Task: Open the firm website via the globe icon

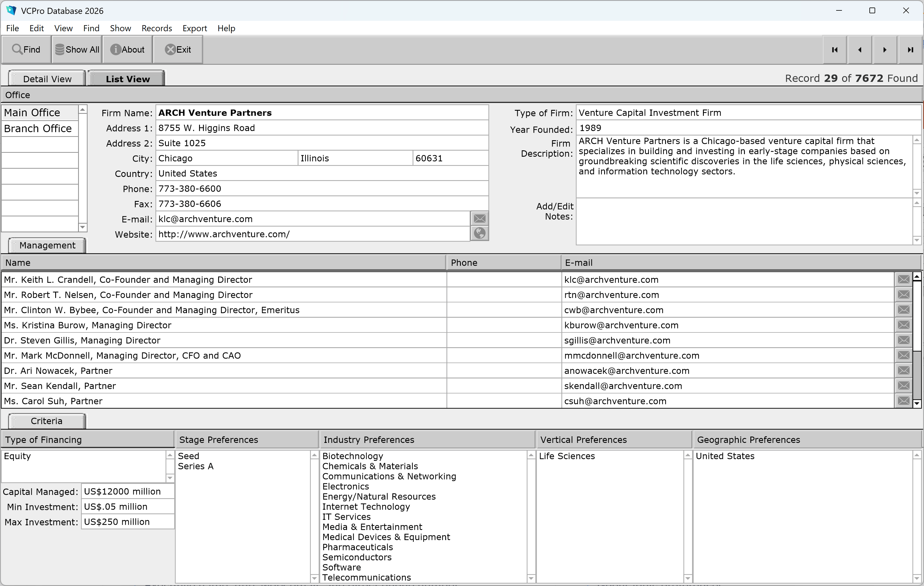Action: pyautogui.click(x=480, y=234)
